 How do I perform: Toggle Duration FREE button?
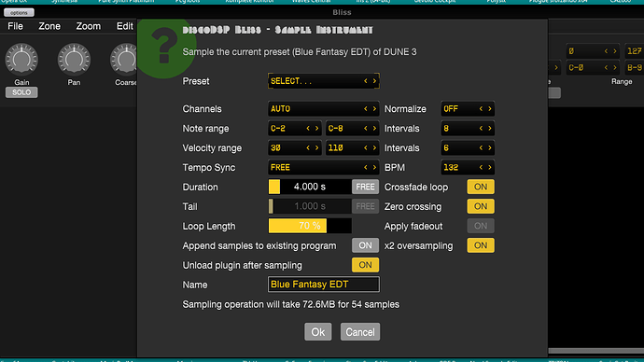click(365, 187)
